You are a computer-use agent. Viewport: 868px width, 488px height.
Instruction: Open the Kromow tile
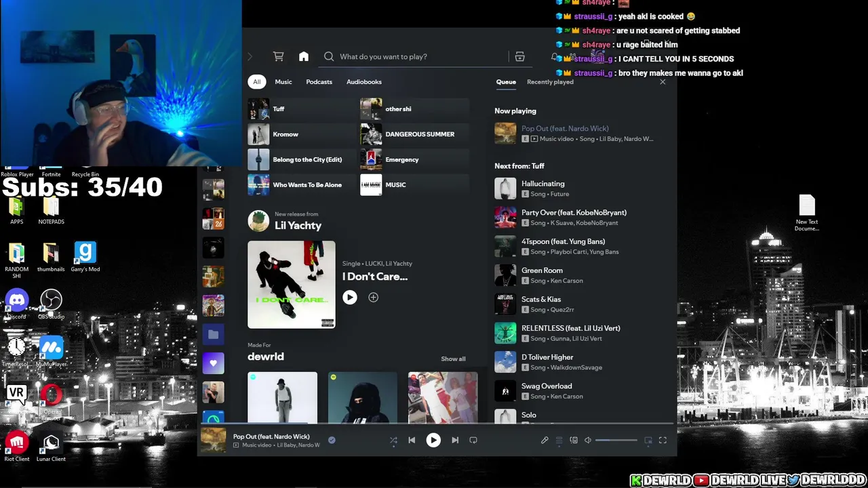pos(302,134)
